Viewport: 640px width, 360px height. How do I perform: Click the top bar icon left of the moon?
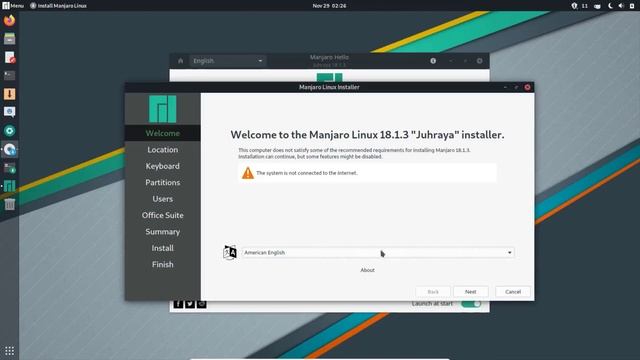click(x=598, y=6)
